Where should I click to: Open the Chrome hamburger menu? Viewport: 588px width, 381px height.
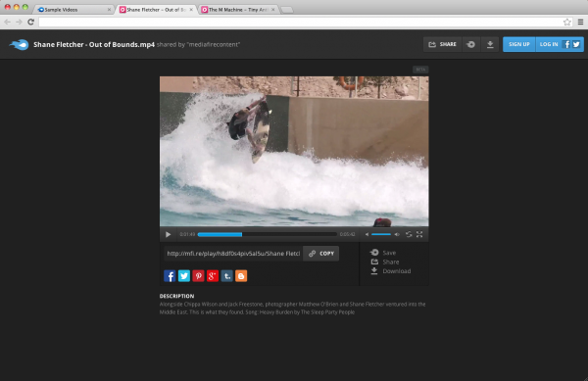click(x=580, y=23)
